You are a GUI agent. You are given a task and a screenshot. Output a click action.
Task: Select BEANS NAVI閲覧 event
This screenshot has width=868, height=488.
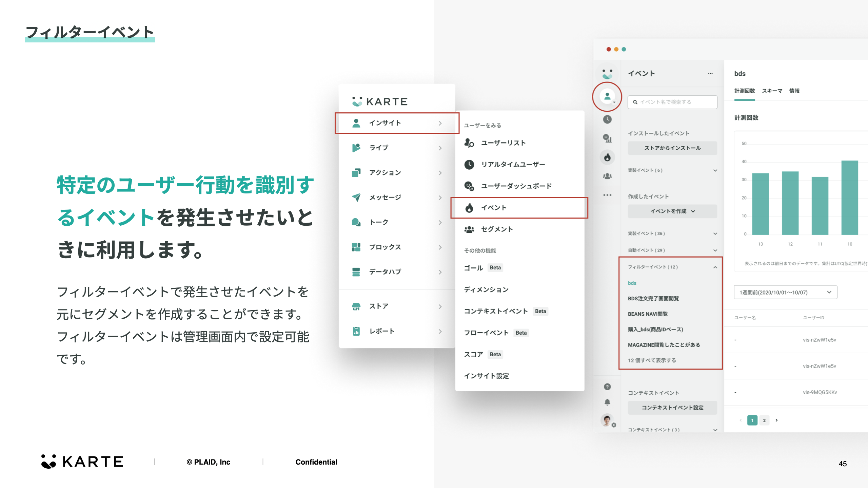(648, 314)
